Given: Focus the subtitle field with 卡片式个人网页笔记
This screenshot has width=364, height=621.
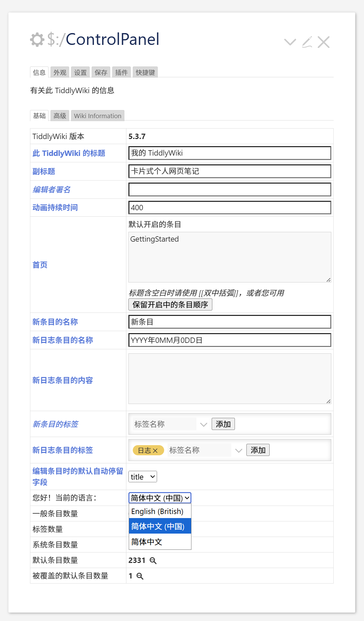Looking at the screenshot, I should click(230, 171).
